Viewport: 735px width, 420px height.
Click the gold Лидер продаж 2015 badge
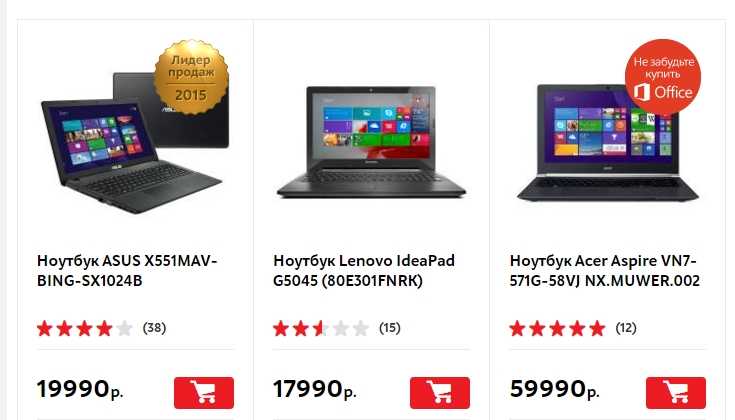click(191, 77)
